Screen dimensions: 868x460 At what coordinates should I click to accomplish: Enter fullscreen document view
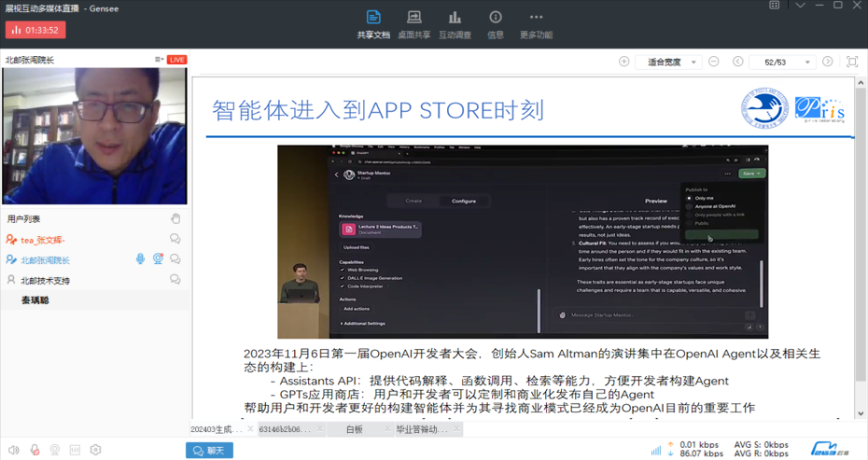click(852, 62)
